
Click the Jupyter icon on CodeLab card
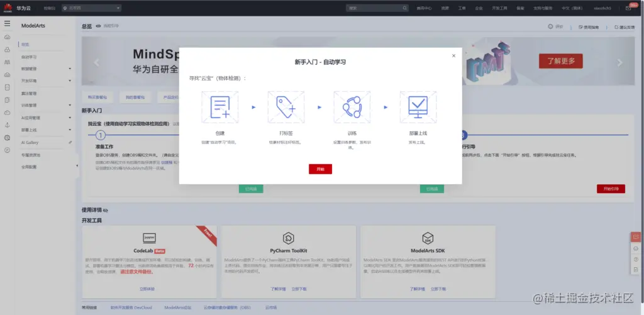pos(149,238)
